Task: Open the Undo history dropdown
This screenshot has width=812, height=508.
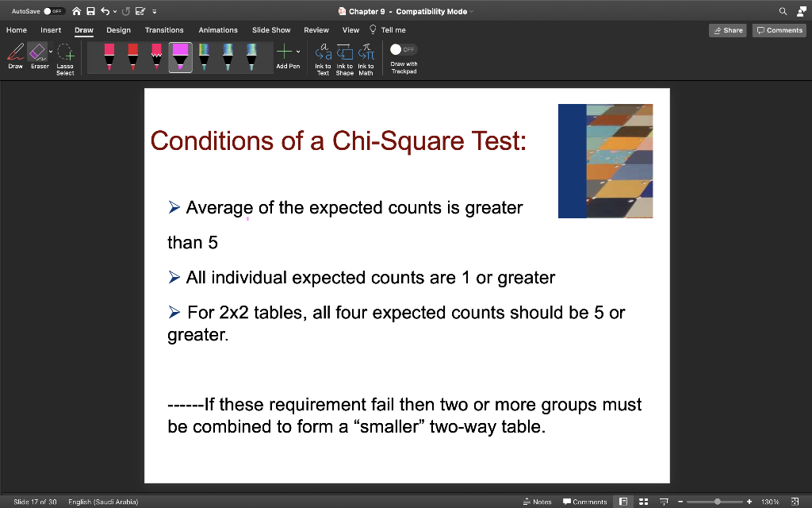Action: point(115,11)
